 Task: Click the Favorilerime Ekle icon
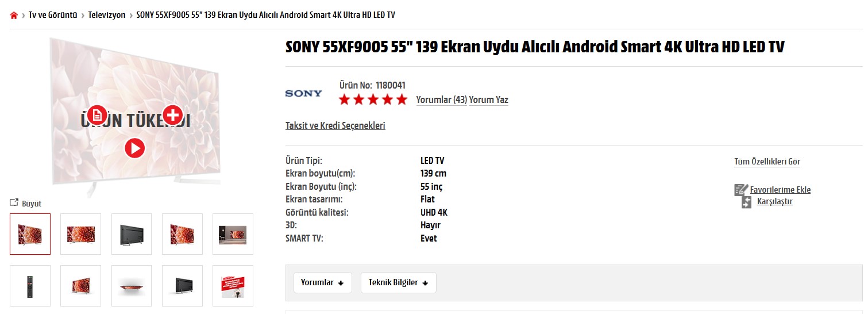pyautogui.click(x=740, y=190)
